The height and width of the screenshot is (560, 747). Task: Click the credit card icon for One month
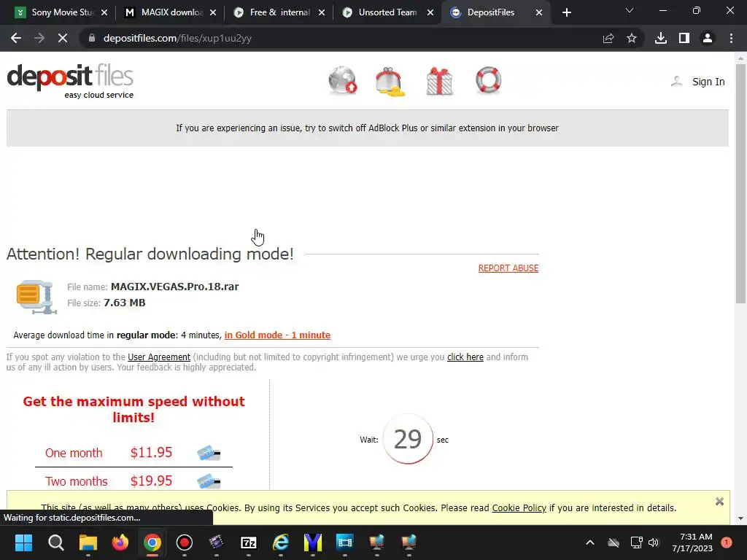pos(209,453)
